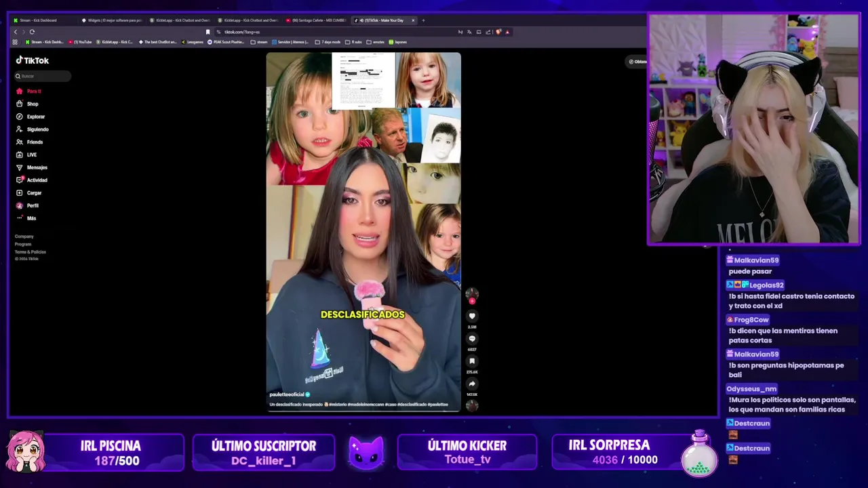The height and width of the screenshot is (488, 868).
Task: Open the 7 days mods bookmark folder
Action: pos(328,42)
